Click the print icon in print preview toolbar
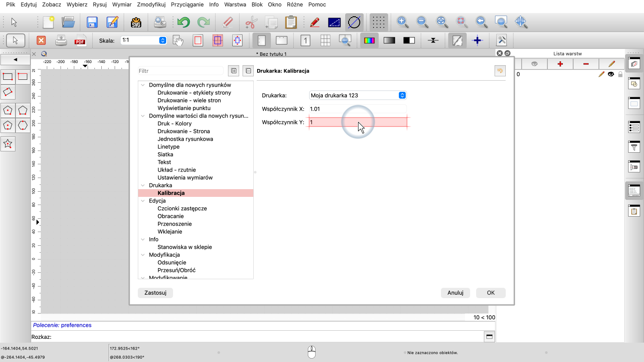 61,40
